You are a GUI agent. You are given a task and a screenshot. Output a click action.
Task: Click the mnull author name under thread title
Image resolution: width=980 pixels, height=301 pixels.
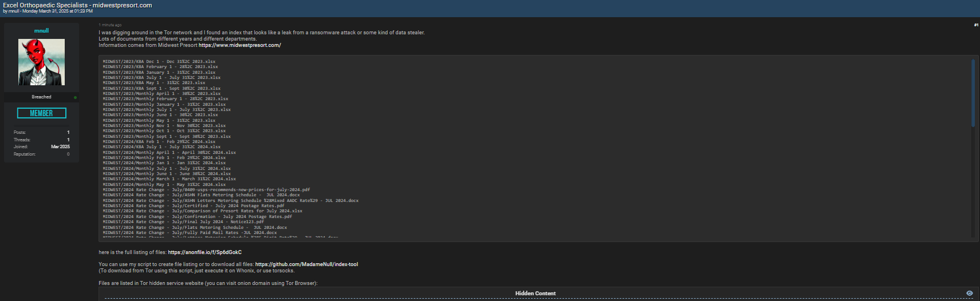pyautogui.click(x=14, y=11)
